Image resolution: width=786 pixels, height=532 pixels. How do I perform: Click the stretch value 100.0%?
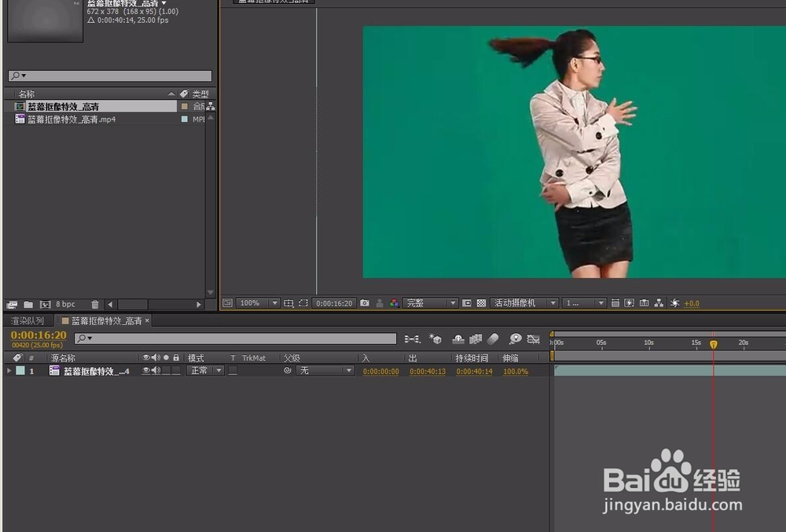[x=516, y=372]
